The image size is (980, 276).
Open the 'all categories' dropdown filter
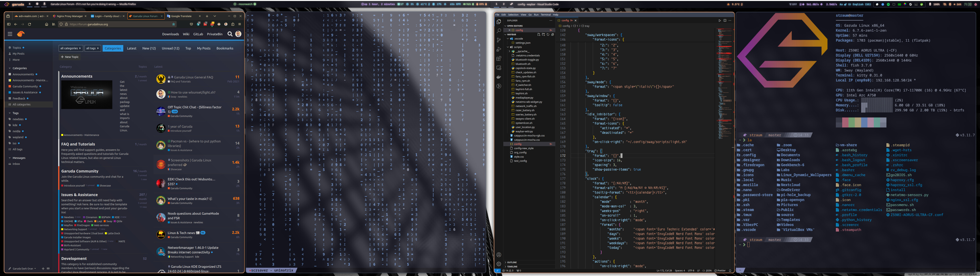pyautogui.click(x=71, y=48)
